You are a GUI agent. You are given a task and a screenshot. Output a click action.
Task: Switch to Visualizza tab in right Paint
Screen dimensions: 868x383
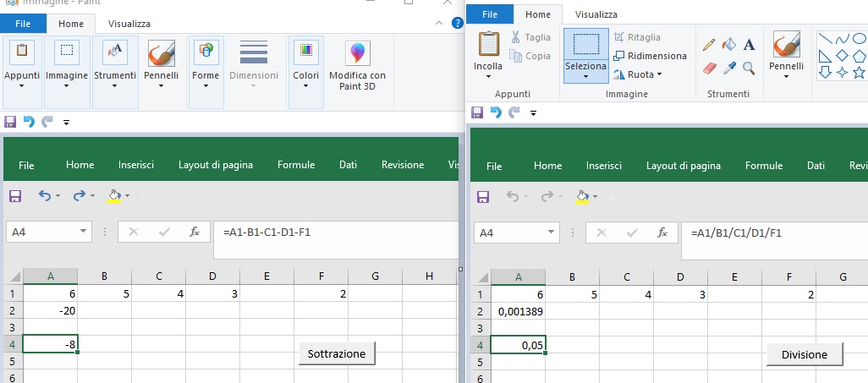click(x=596, y=14)
